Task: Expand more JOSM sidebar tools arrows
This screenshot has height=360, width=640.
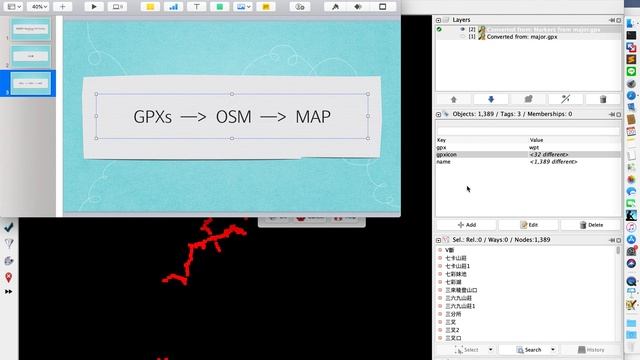Action: (9, 292)
